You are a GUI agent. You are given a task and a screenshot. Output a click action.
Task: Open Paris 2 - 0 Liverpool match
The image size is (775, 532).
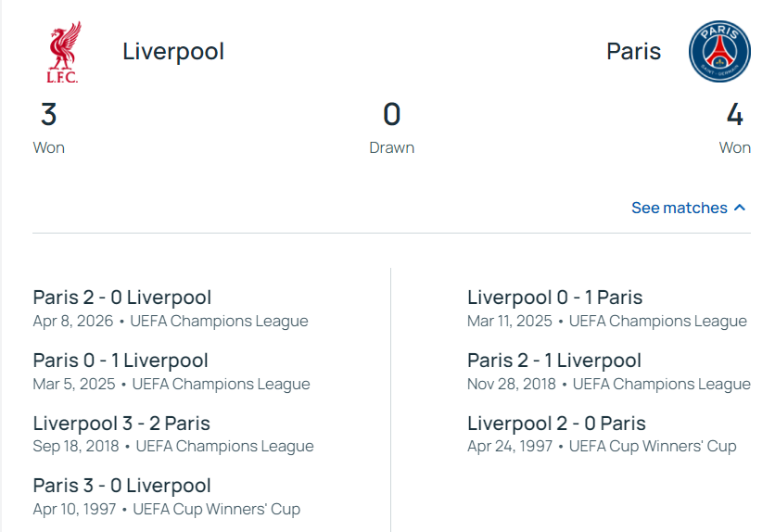coord(122,298)
